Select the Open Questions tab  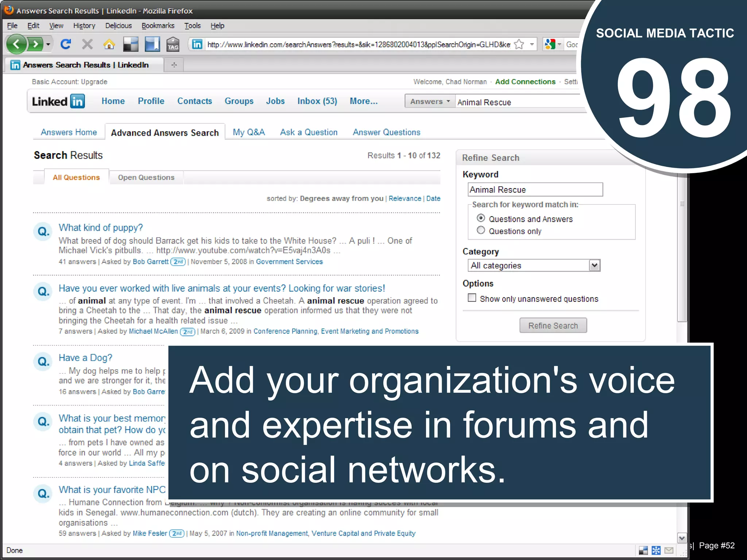pos(146,178)
